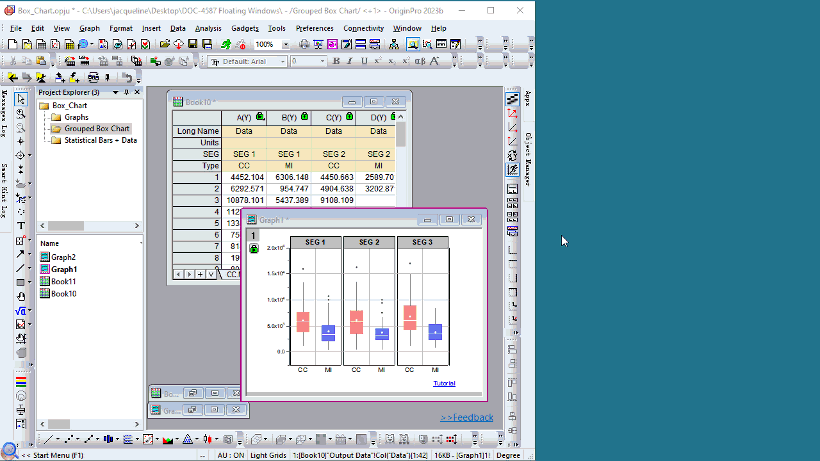This screenshot has height=461, width=820.
Task: Select the Text tool in left toolbar
Action: pyautogui.click(x=20, y=226)
